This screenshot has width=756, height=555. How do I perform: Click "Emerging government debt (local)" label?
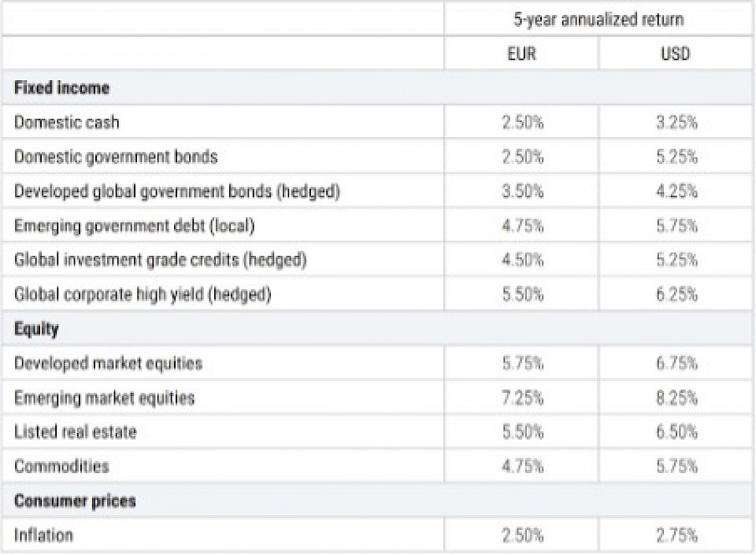coord(135,226)
